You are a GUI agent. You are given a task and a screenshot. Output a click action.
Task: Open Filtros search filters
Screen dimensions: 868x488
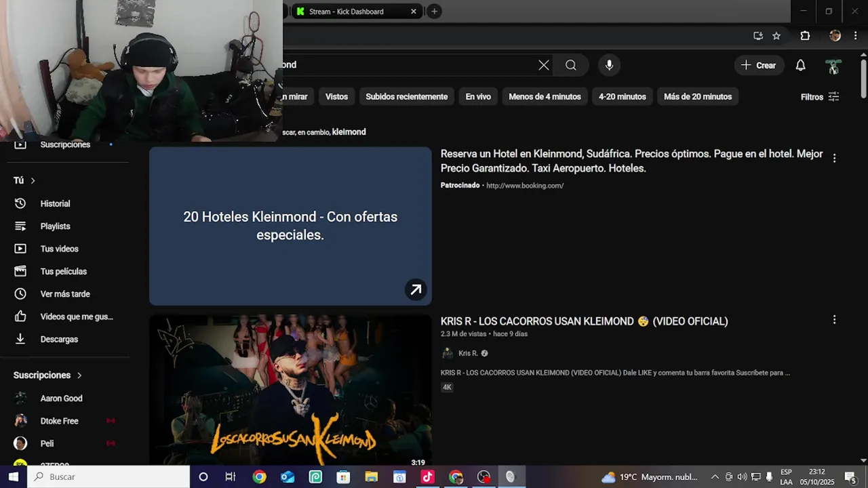click(x=820, y=97)
